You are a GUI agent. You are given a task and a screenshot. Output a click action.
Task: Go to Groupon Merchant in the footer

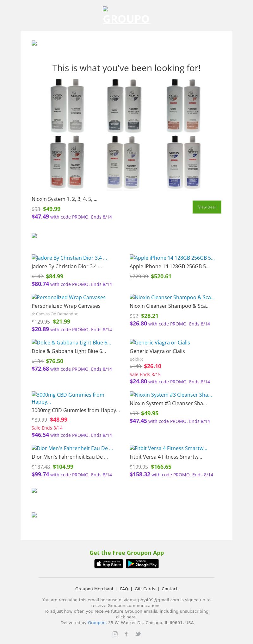tap(94, 589)
